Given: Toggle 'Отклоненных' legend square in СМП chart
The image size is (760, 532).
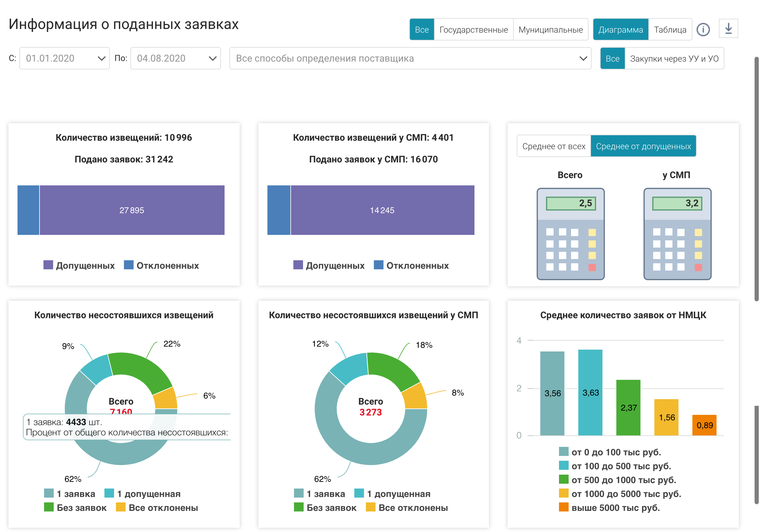Looking at the screenshot, I should point(378,265).
